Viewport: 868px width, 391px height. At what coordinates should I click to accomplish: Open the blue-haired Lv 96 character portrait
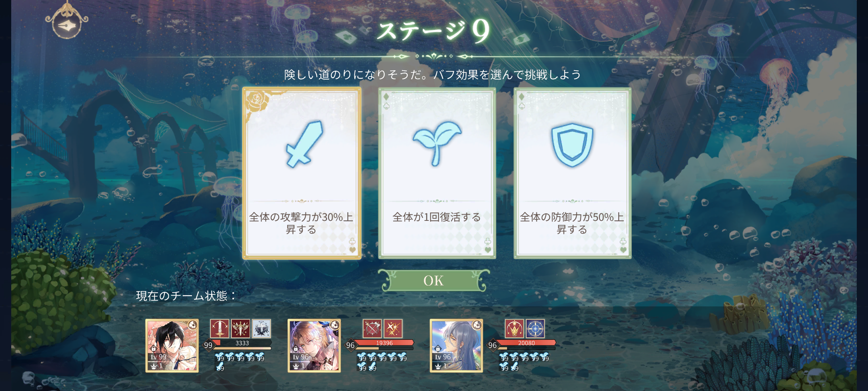click(456, 345)
